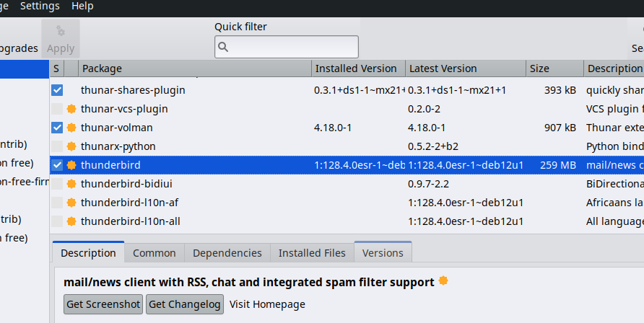Open the Help menu
The width and height of the screenshot is (644, 323).
(82, 6)
